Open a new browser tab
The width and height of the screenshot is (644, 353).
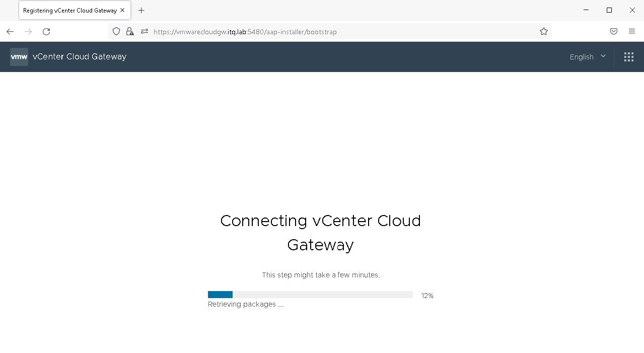[x=141, y=11]
